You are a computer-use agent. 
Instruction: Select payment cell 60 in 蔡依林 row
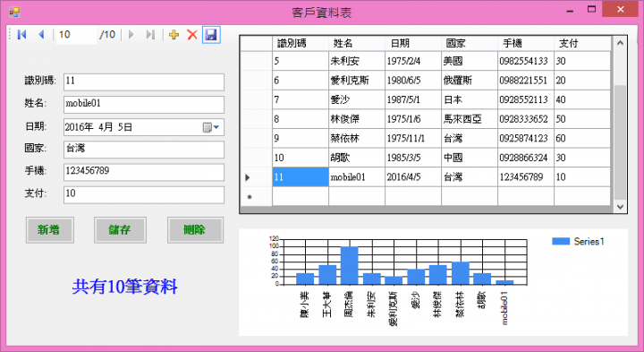pyautogui.click(x=582, y=138)
